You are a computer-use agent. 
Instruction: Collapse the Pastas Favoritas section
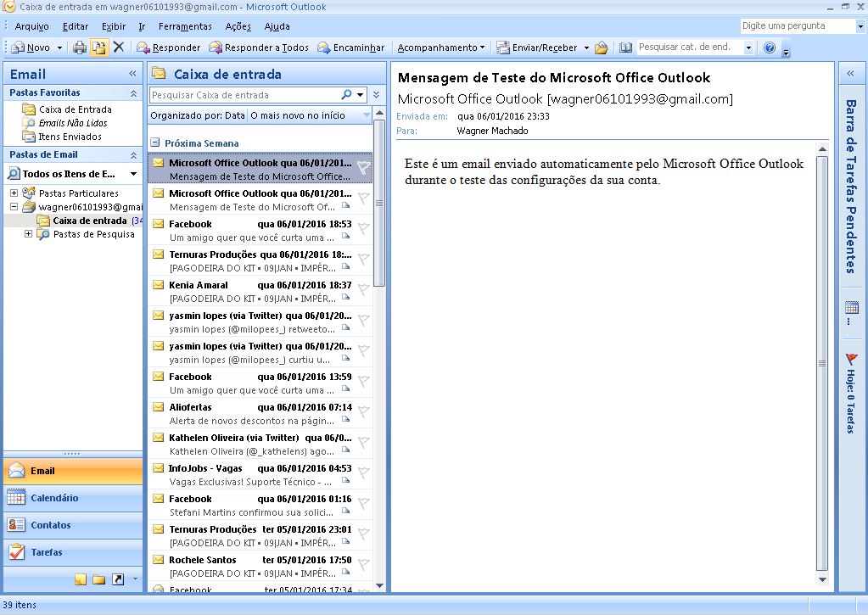pyautogui.click(x=133, y=93)
